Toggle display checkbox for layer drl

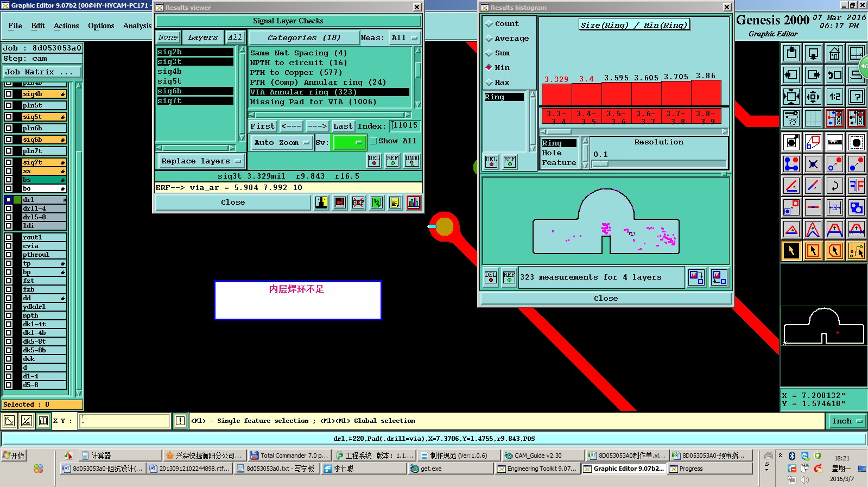click(x=9, y=200)
